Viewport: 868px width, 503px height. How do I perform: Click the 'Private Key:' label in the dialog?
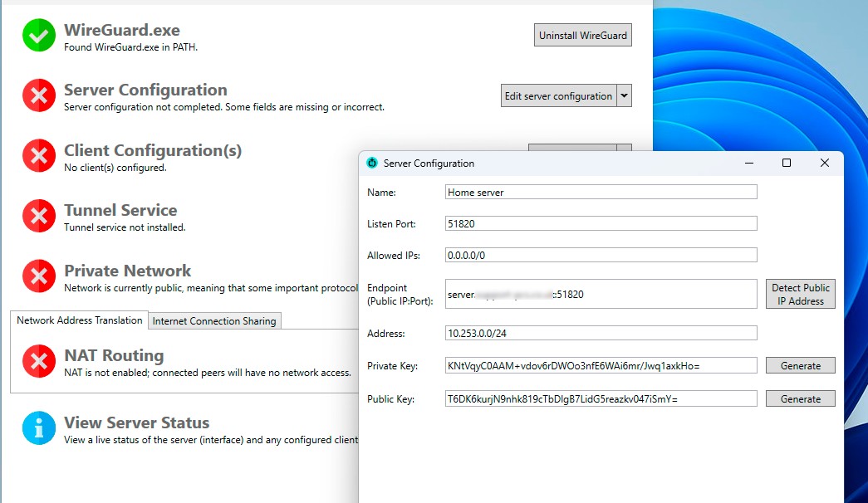point(393,366)
